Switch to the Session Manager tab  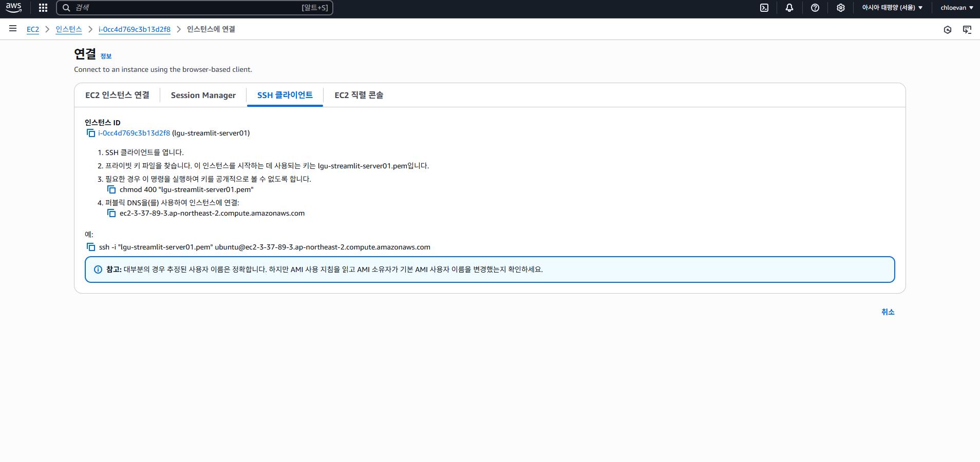(203, 95)
